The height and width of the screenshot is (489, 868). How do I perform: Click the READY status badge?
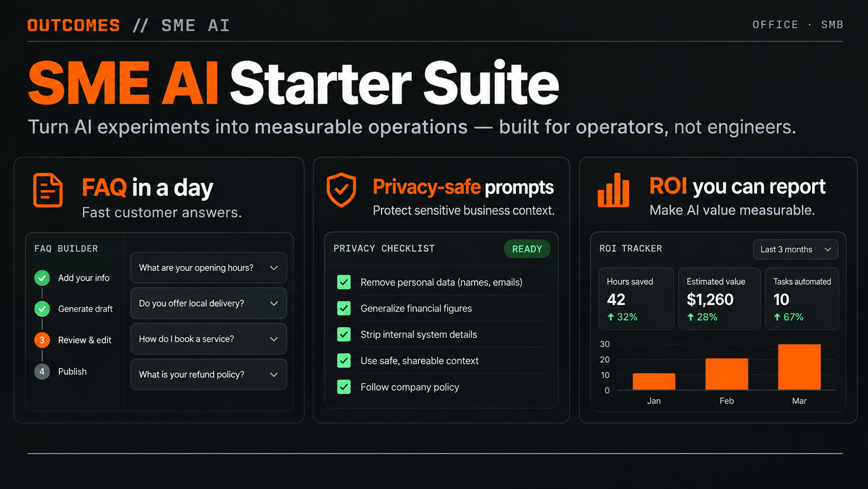pyautogui.click(x=527, y=249)
